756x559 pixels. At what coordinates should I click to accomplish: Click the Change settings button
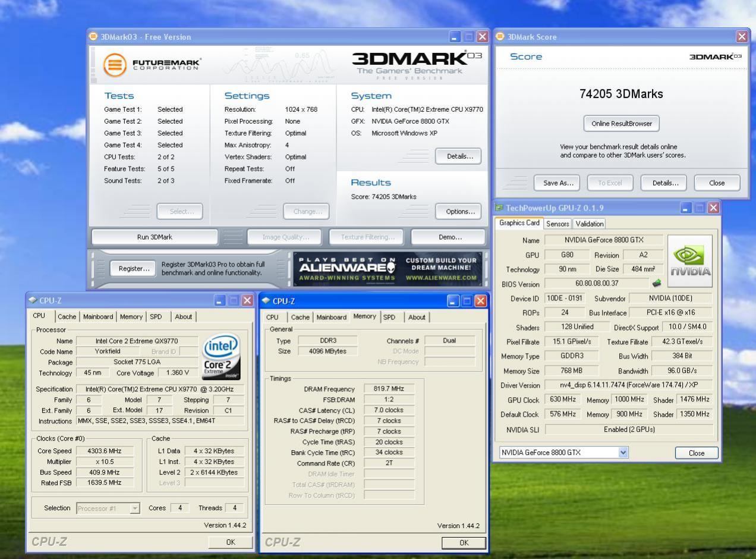click(307, 211)
